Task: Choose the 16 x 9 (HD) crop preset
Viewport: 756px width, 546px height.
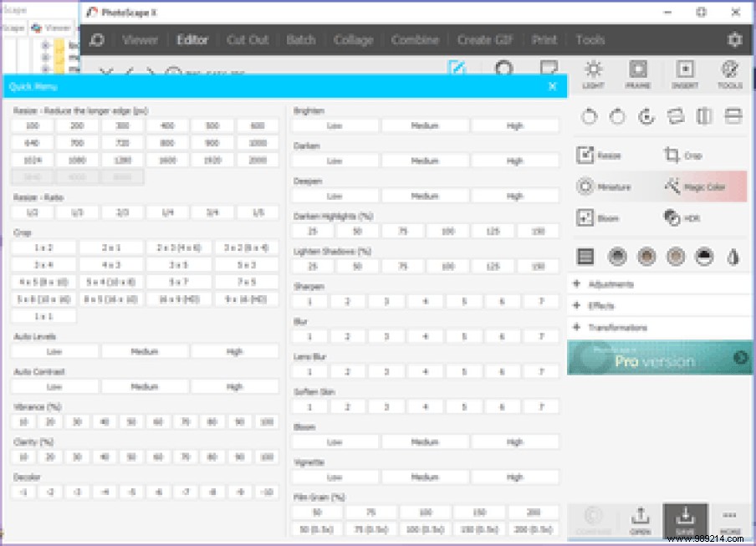Action: 178,299
